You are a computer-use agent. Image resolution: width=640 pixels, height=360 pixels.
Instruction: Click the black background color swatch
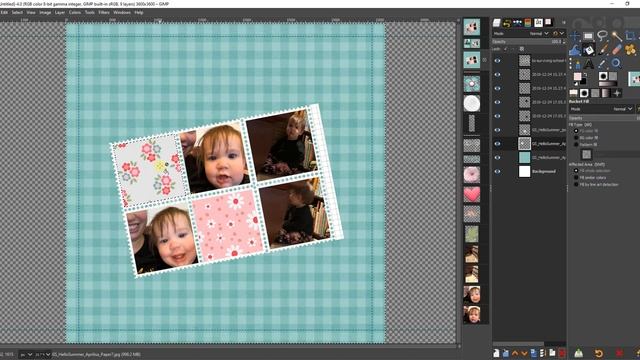tap(583, 82)
